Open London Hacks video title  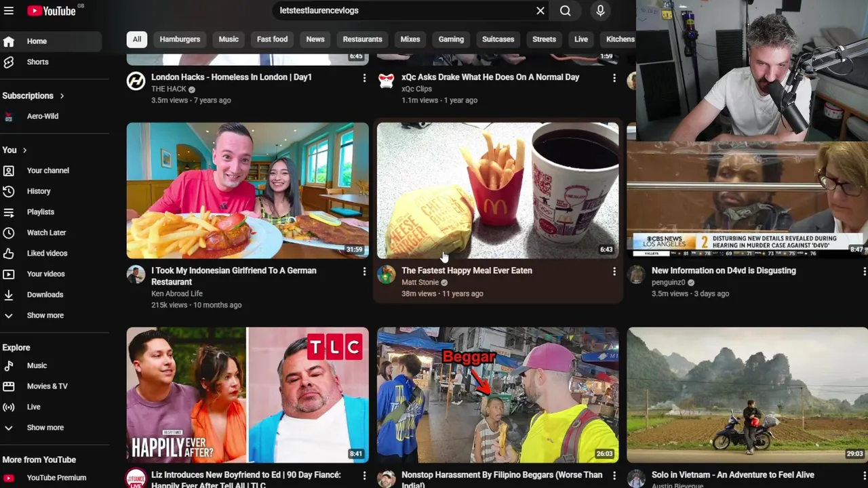pyautogui.click(x=231, y=77)
